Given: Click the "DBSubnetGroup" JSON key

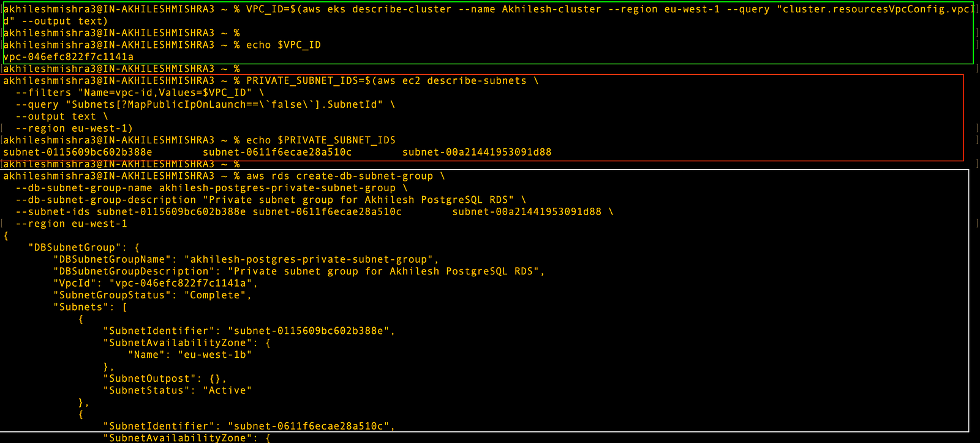Looking at the screenshot, I should pyautogui.click(x=72, y=248).
